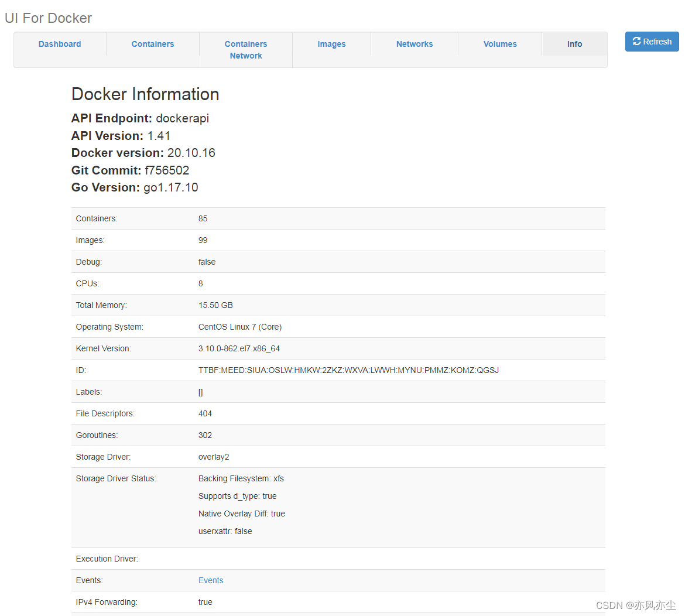
Task: Click the kernel version 3.10.0-862.el7.x86_64
Action: click(x=239, y=348)
